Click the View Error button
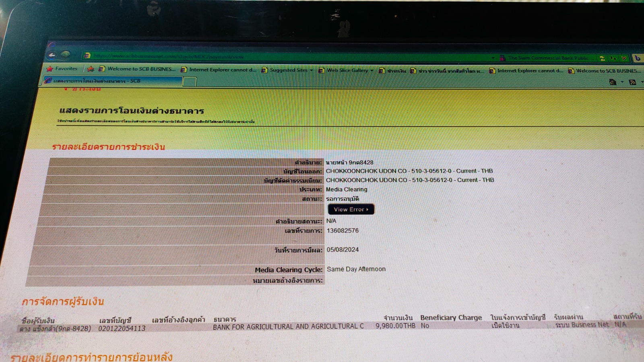 (351, 210)
